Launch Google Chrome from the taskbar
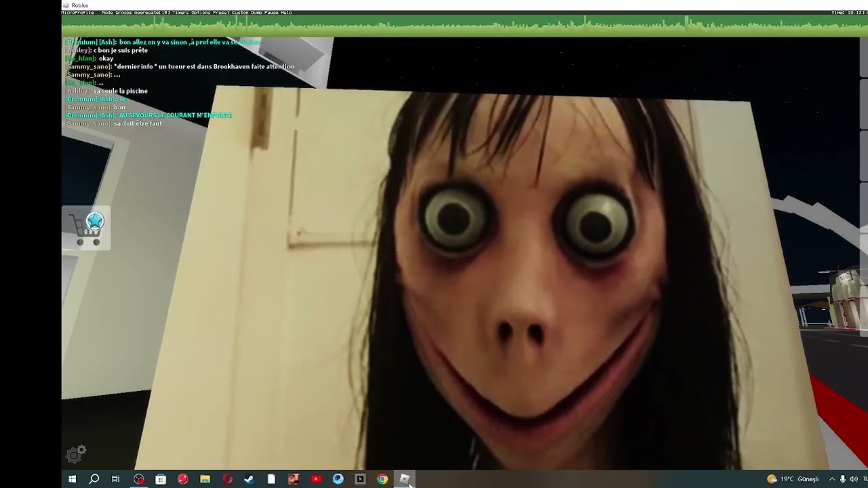 click(382, 479)
